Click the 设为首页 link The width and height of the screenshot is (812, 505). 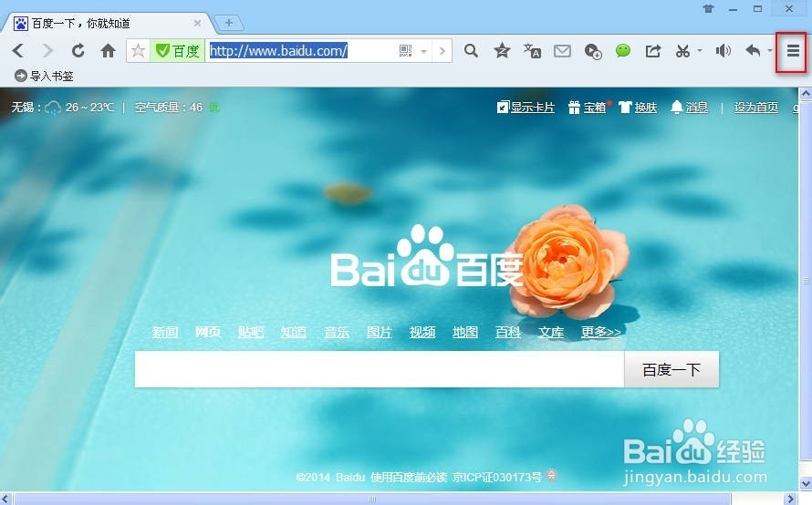[x=756, y=107]
